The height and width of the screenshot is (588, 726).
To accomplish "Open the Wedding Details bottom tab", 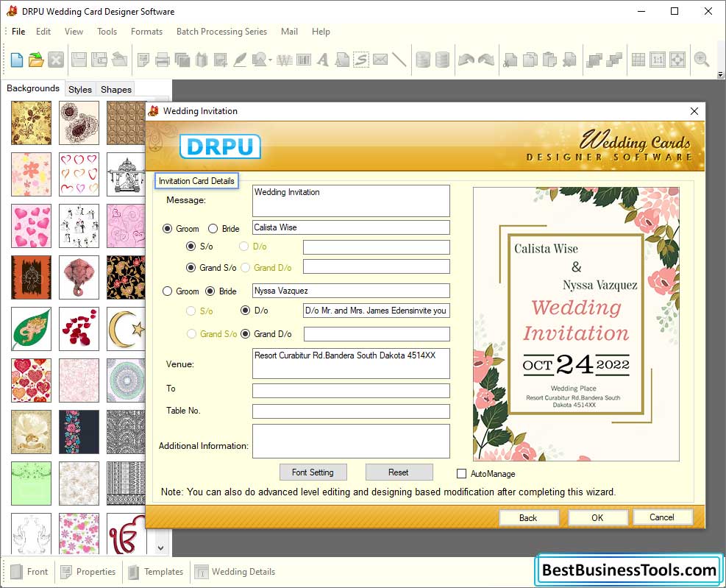I will point(235,572).
